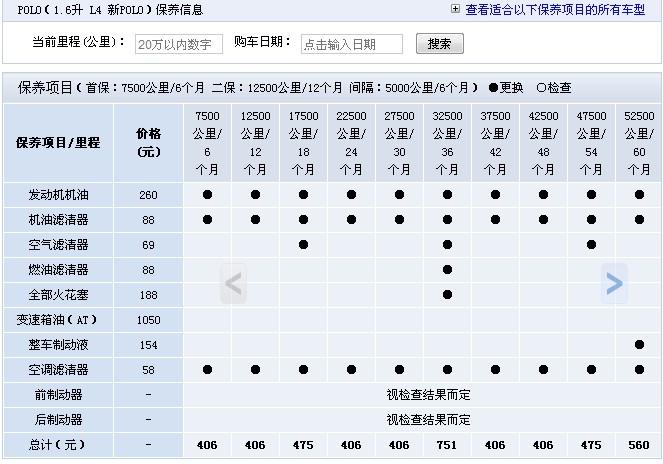Image resolution: width=663 pixels, height=464 pixels.
Task: Click the ○检查 legend label
Action: tap(554, 88)
